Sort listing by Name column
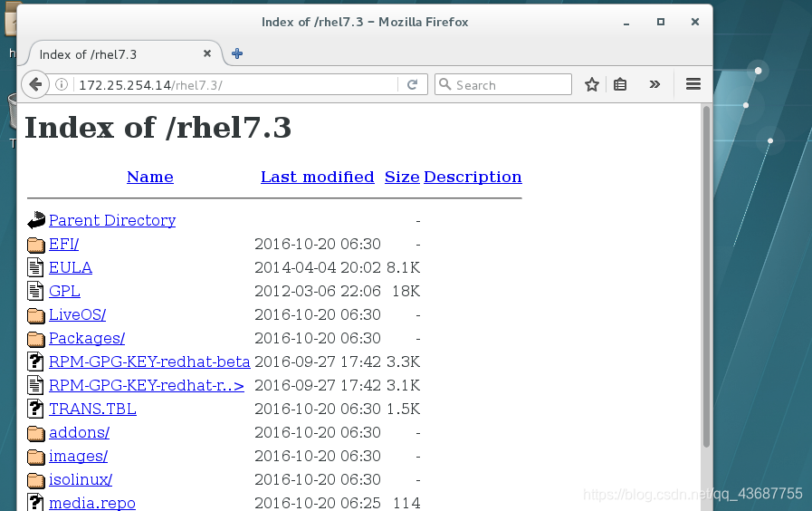 coord(150,177)
